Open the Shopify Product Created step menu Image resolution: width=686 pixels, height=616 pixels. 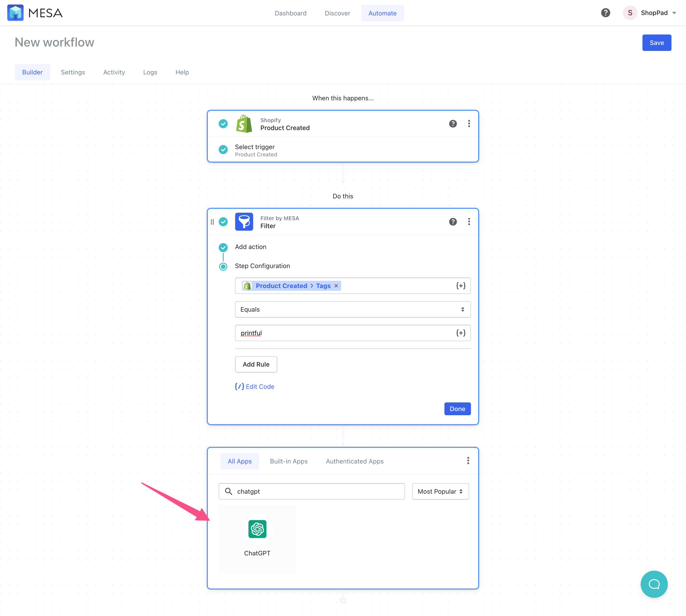tap(469, 123)
